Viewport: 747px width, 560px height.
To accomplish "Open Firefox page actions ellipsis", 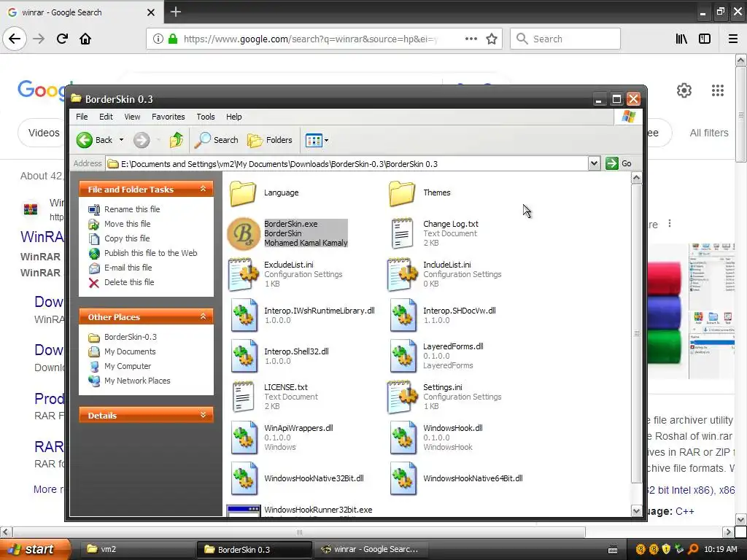I will pyautogui.click(x=471, y=39).
